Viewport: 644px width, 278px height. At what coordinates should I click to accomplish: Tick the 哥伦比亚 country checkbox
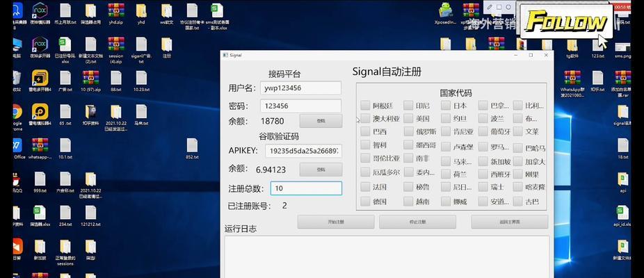(x=365, y=158)
